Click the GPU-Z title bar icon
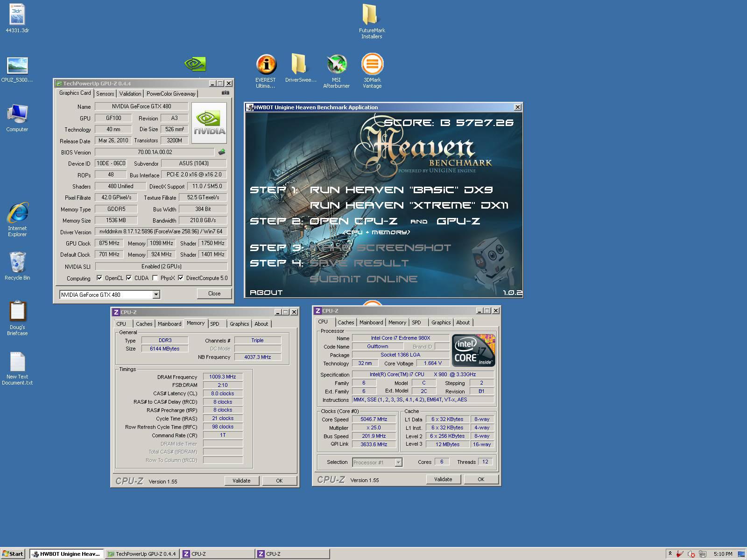 click(58, 84)
